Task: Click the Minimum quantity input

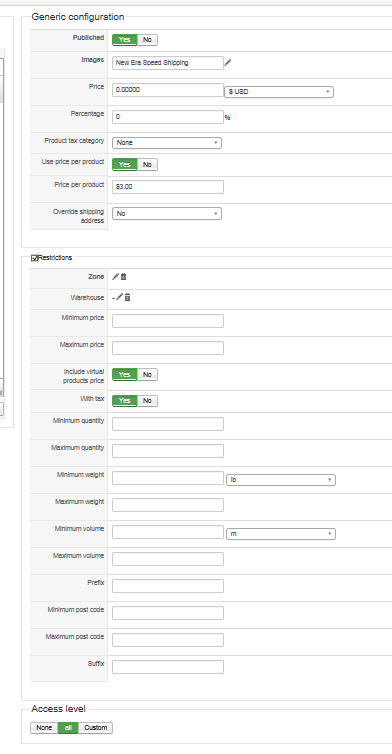Action: 168,424
